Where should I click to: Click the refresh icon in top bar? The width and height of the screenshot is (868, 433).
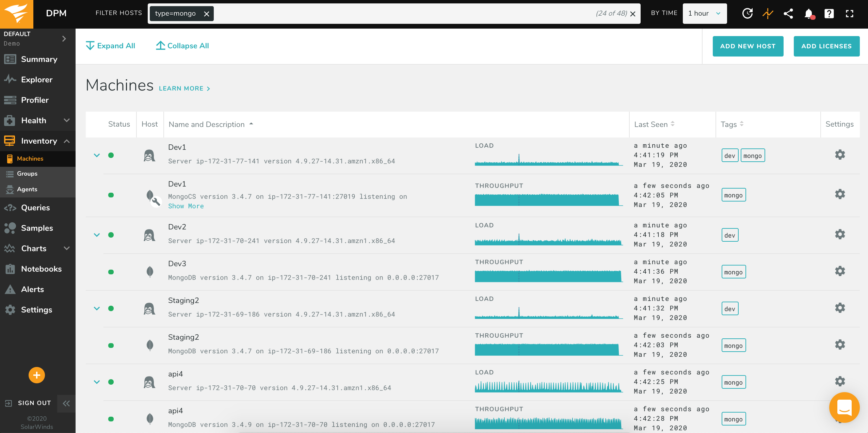747,14
